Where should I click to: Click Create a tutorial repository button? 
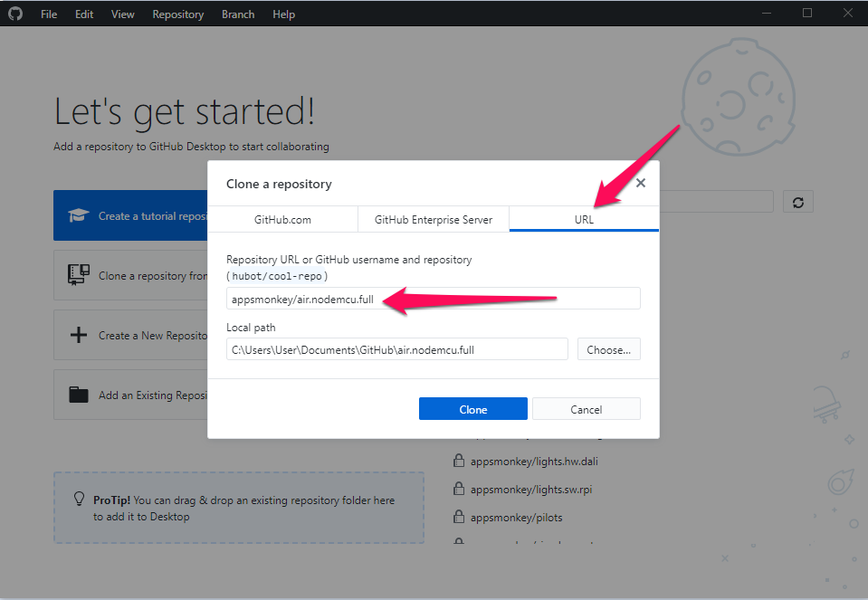(130, 216)
